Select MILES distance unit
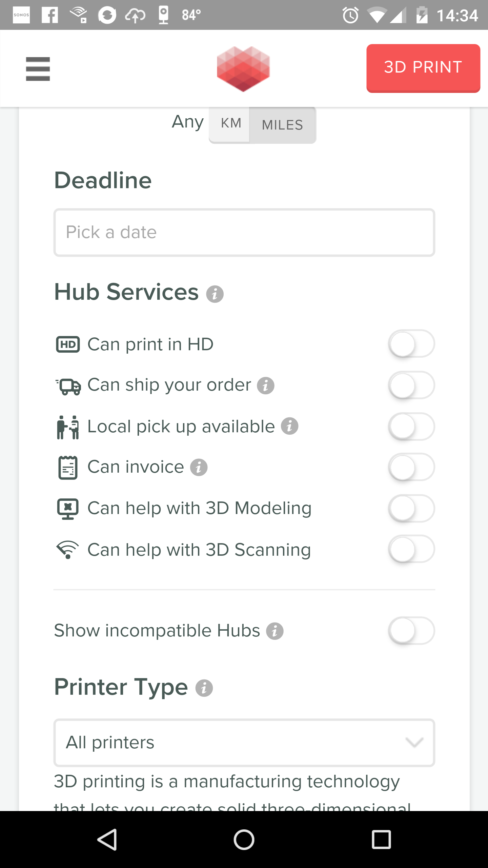 282,125
